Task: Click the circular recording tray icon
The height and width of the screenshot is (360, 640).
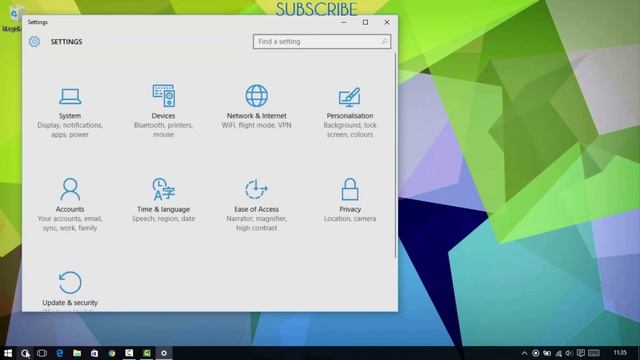Action: 536,353
